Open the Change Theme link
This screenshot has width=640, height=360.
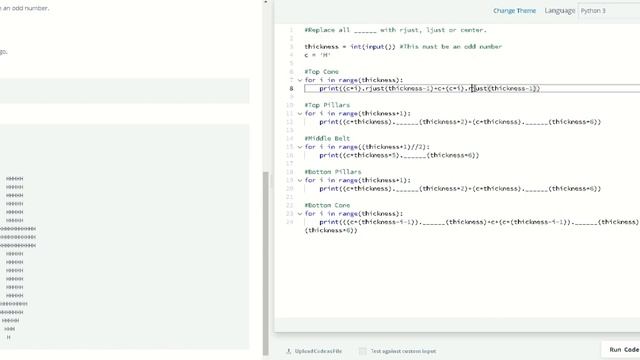coord(514,11)
